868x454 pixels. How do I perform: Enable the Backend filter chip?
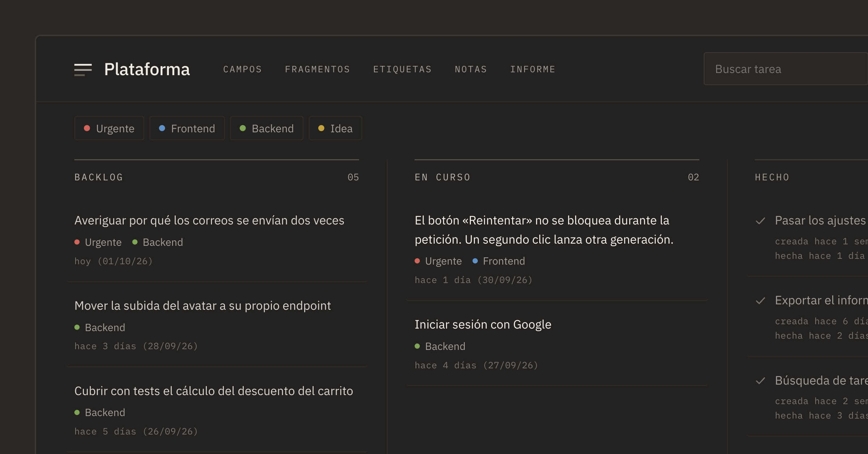[267, 128]
